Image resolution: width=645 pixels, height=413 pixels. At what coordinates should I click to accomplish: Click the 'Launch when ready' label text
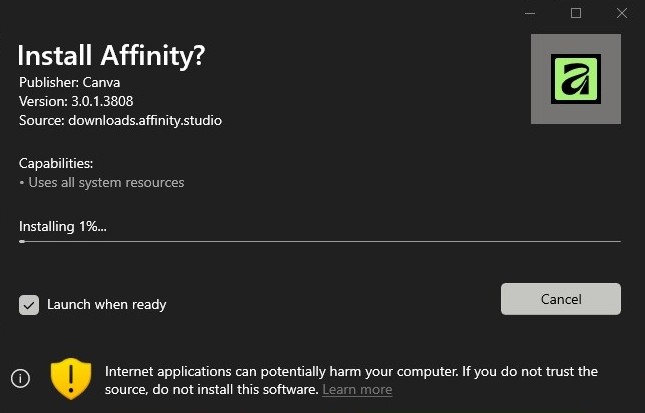pyautogui.click(x=106, y=304)
